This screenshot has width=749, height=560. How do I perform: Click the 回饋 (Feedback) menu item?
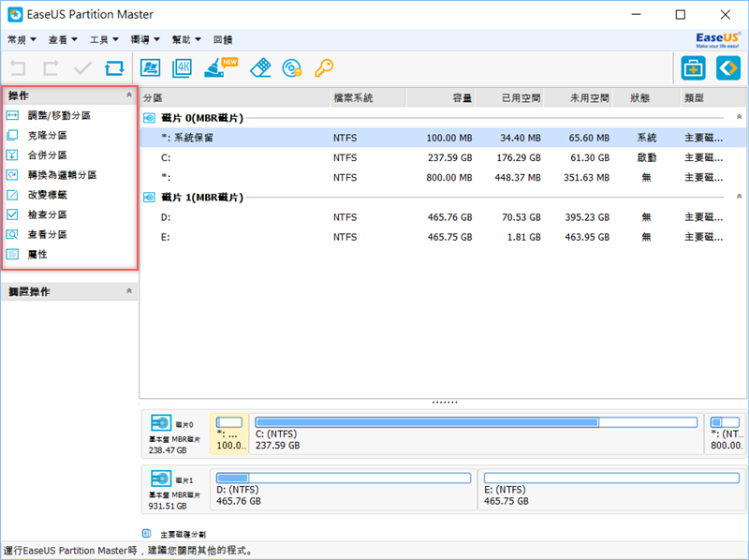223,39
